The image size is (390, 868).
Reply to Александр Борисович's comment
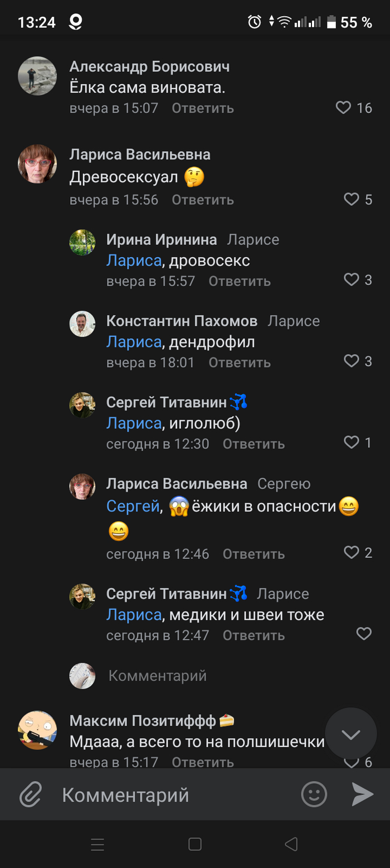pyautogui.click(x=202, y=108)
